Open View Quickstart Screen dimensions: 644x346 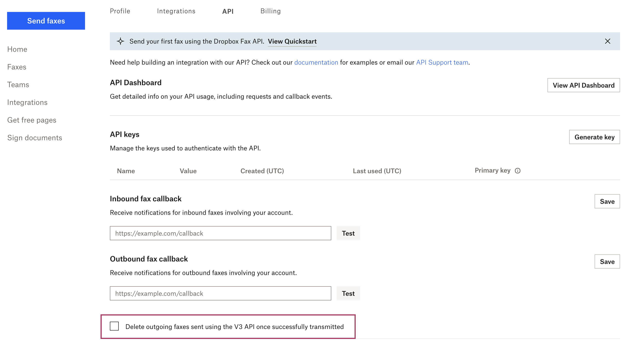[x=292, y=41]
